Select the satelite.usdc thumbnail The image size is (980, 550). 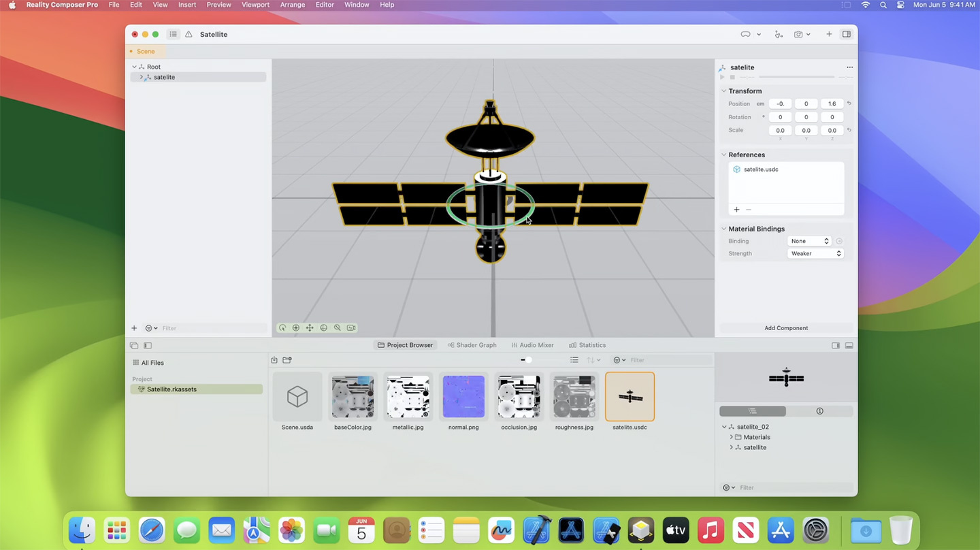(630, 397)
